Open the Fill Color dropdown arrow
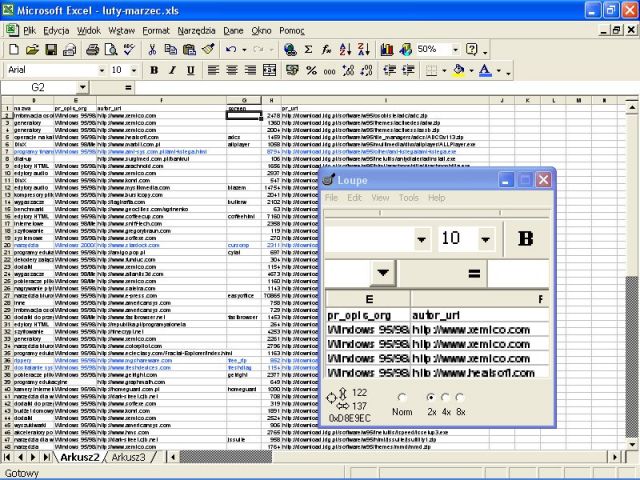The width and height of the screenshot is (640, 480). (471, 71)
